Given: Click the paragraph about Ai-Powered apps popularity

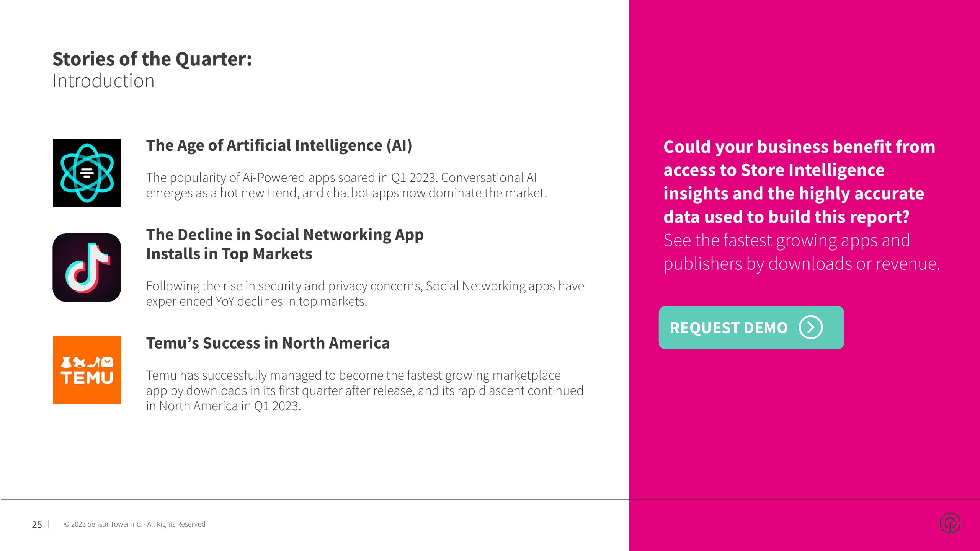Looking at the screenshot, I should (x=346, y=185).
